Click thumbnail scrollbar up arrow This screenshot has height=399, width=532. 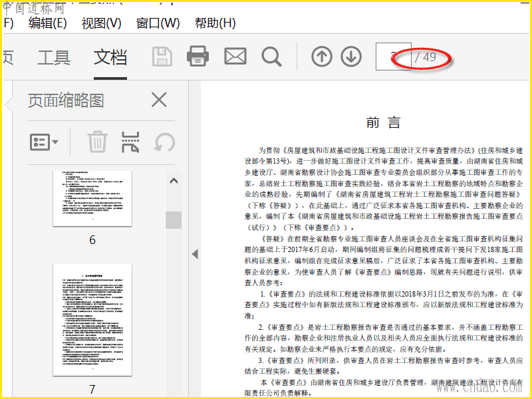pos(174,181)
